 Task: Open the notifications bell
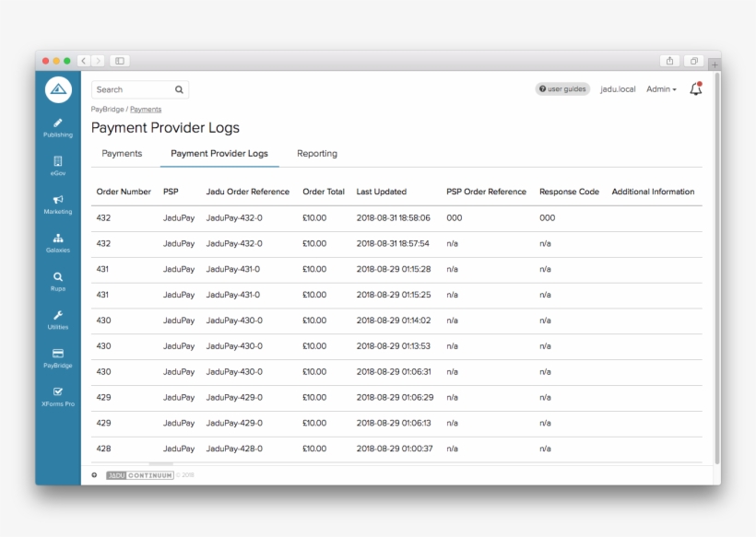coord(696,88)
